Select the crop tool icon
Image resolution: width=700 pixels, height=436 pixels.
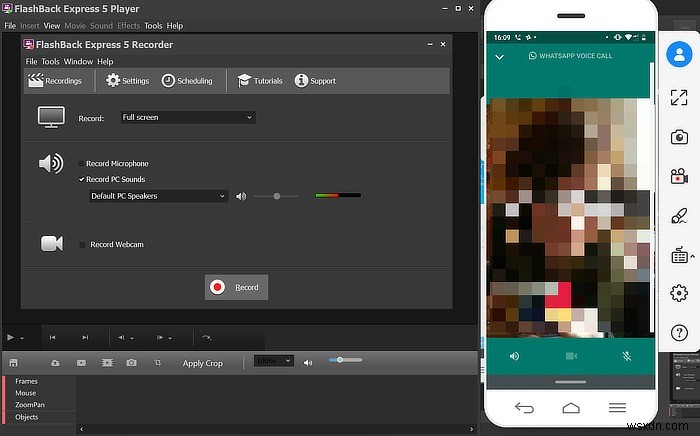click(158, 363)
